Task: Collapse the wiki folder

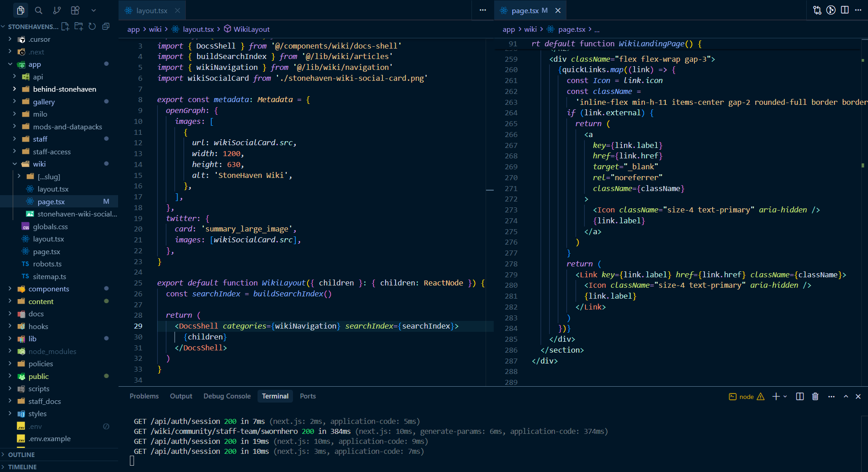Action: pyautogui.click(x=59, y=164)
